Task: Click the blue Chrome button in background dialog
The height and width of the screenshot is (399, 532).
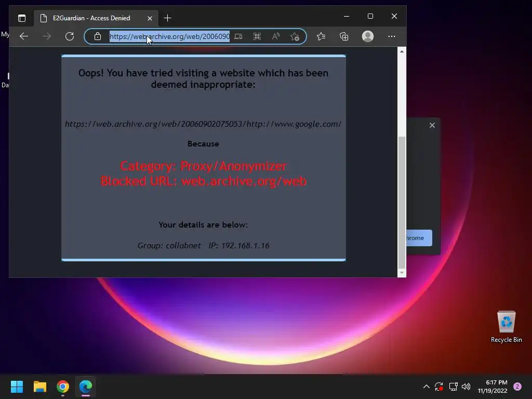Action: (x=419, y=238)
